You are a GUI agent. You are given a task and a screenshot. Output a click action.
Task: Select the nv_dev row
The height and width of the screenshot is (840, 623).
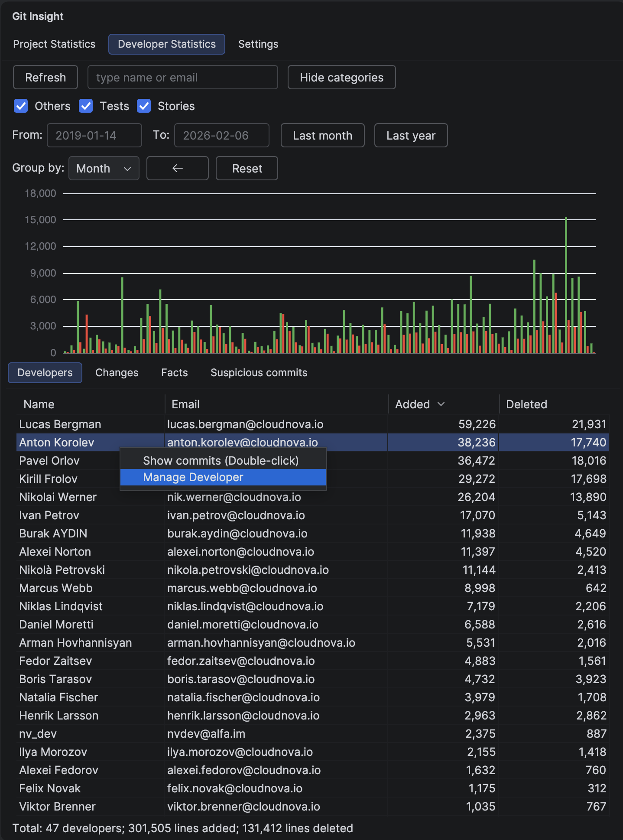[313, 733]
